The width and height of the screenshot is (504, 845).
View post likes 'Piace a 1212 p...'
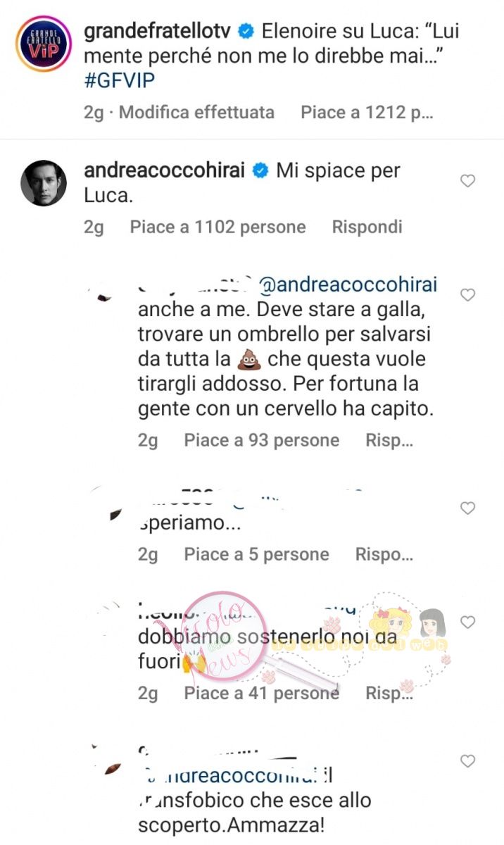tap(367, 112)
